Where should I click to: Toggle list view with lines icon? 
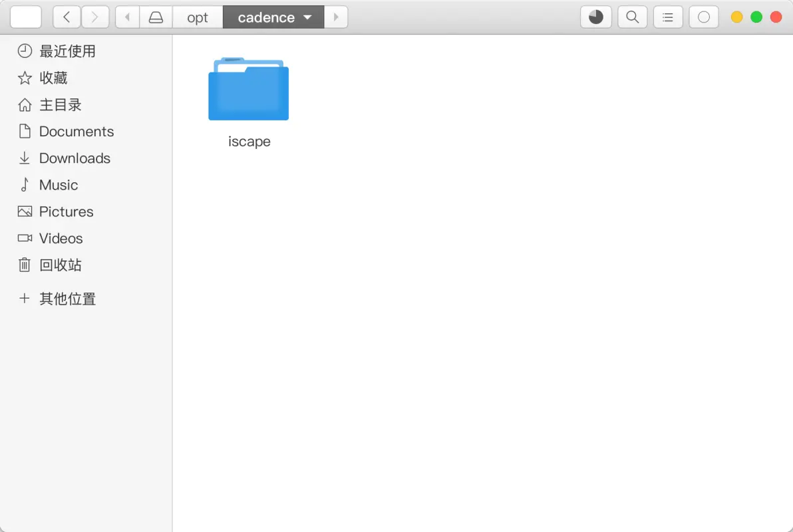(668, 17)
